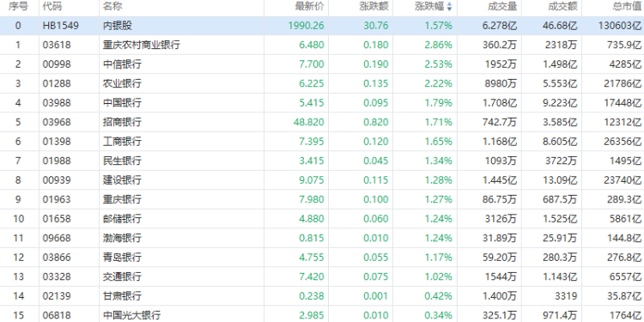
Task: Click the 交通银行 stock name
Action: pos(122,276)
